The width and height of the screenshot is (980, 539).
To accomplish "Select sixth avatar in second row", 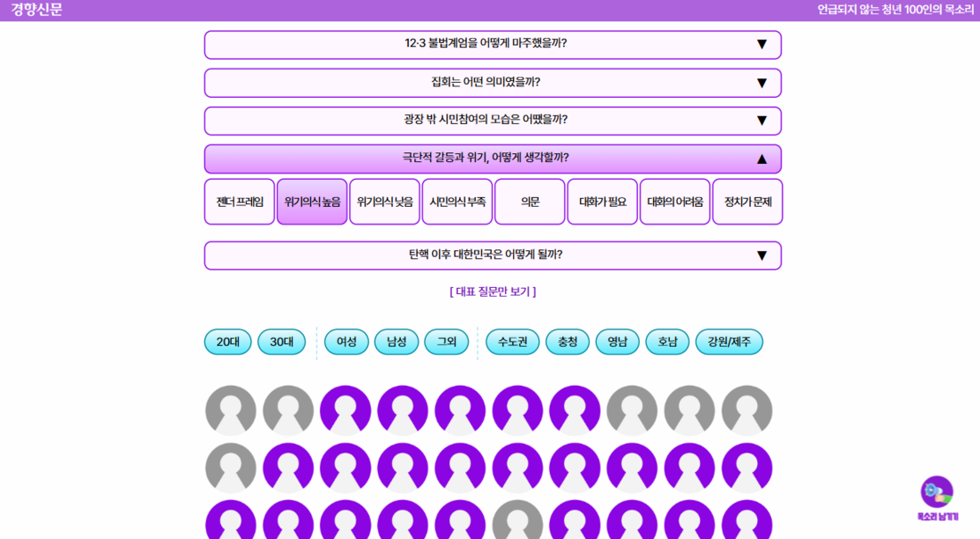I will click(x=518, y=468).
